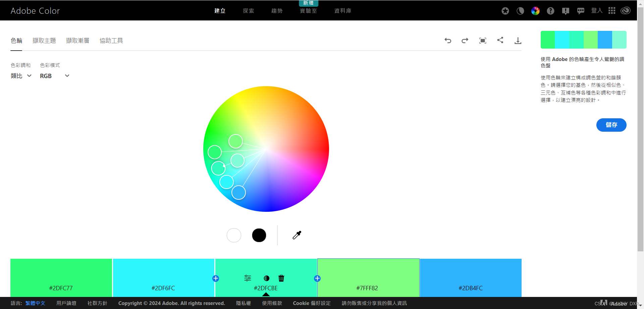Select the #2DB4FC color swatch
The image size is (644, 309).
(471, 278)
